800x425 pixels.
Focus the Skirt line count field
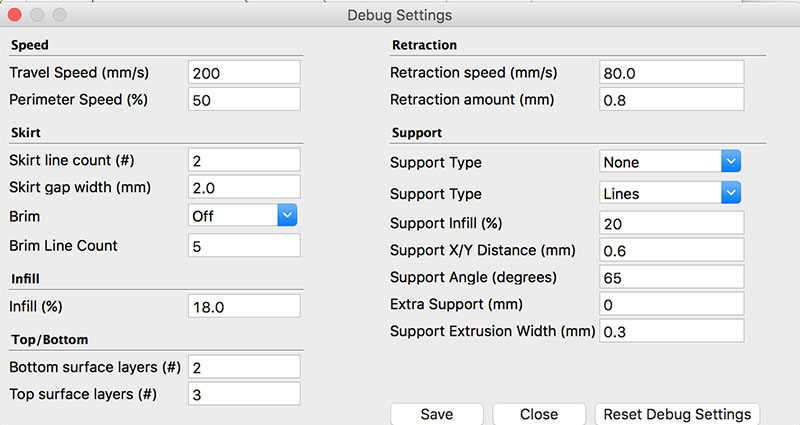pyautogui.click(x=244, y=160)
